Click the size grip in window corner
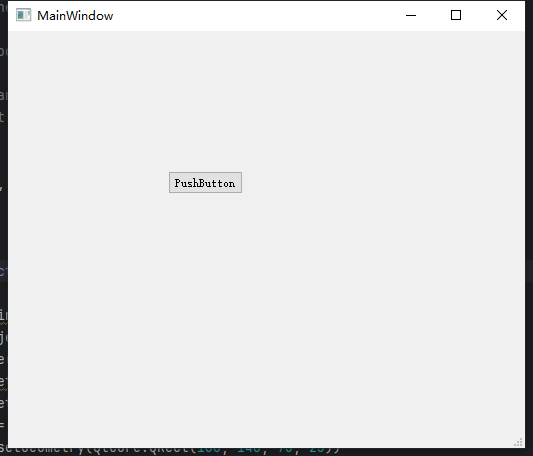Screen dimensions: 533x456 click(518, 442)
